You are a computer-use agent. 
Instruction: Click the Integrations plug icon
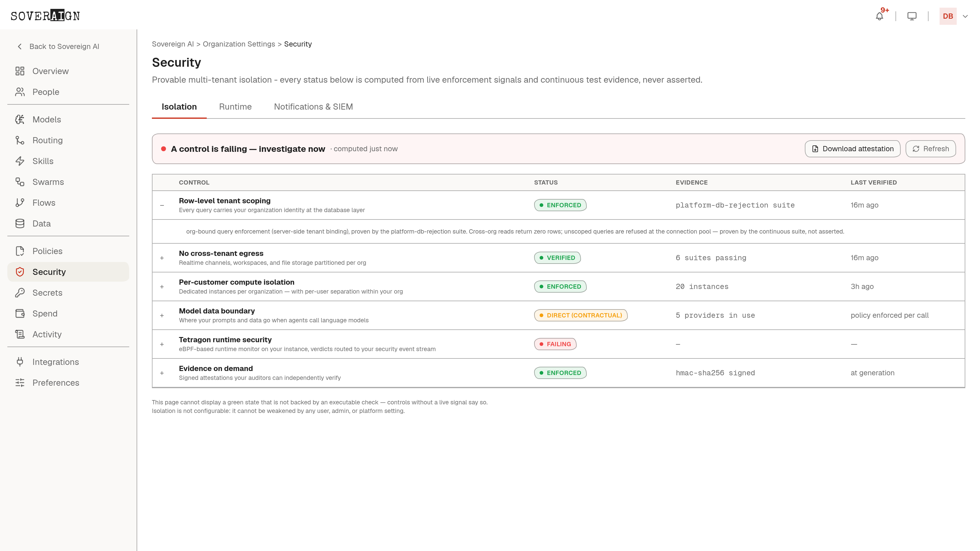tap(20, 362)
